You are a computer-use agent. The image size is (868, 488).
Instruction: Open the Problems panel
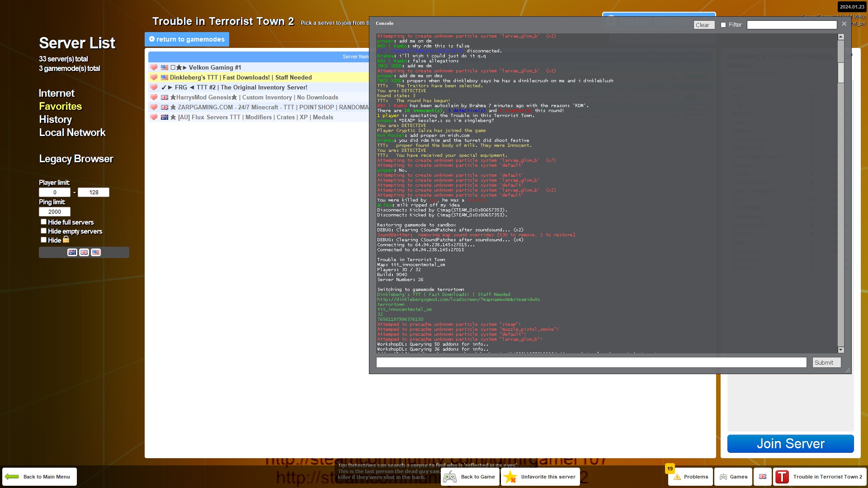[x=691, y=477]
